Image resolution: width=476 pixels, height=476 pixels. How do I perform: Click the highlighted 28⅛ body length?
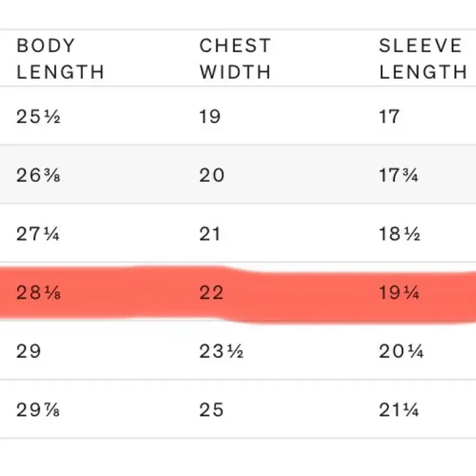38,292
